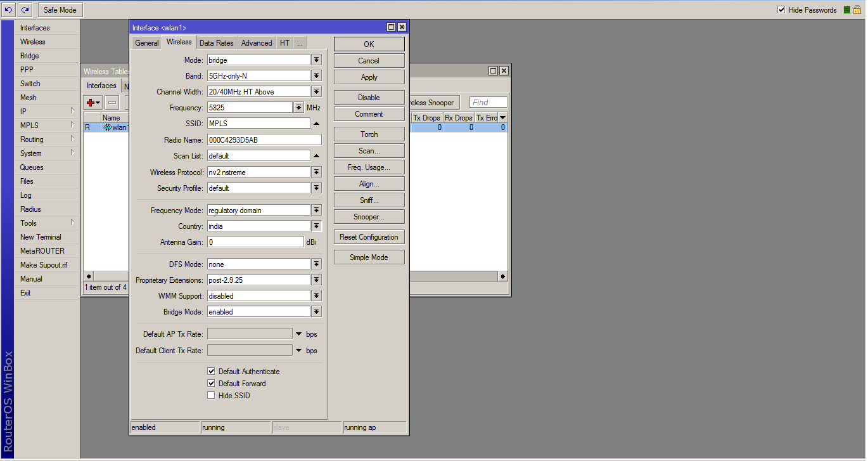This screenshot has width=868, height=461.
Task: Click the wlan1 interface icon in table
Action: [x=107, y=127]
